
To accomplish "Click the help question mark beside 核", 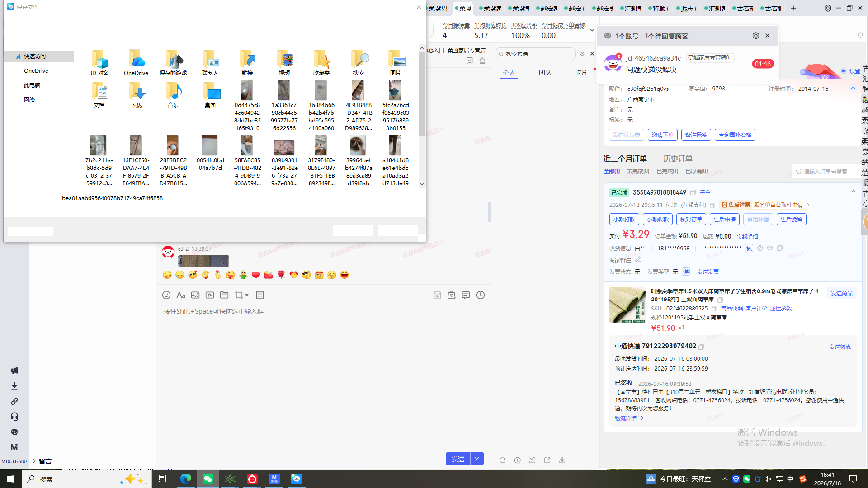I will pos(760,248).
